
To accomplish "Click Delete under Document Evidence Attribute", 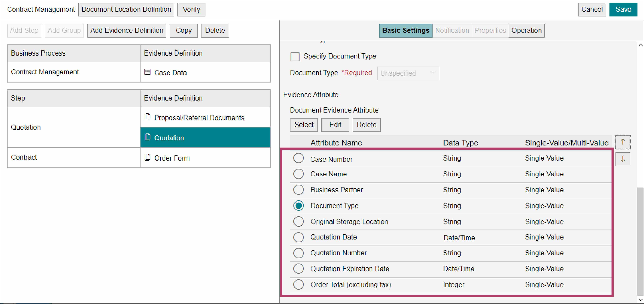I will coord(367,125).
